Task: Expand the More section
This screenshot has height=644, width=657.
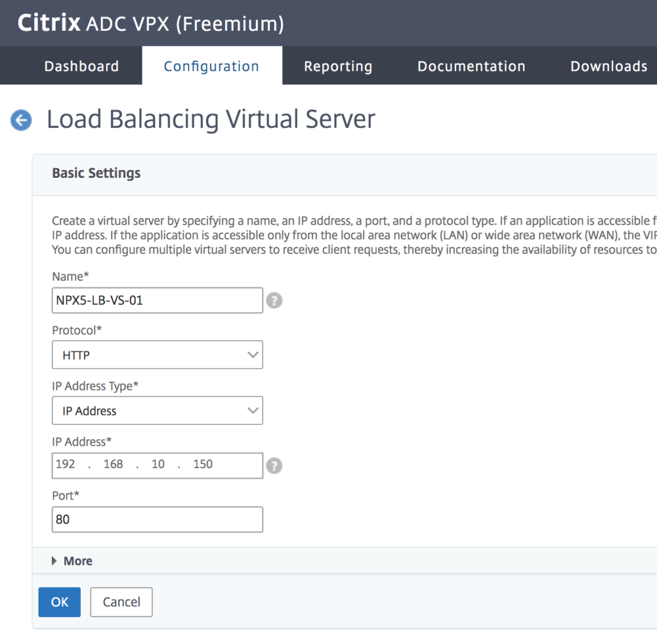Action: (x=77, y=561)
